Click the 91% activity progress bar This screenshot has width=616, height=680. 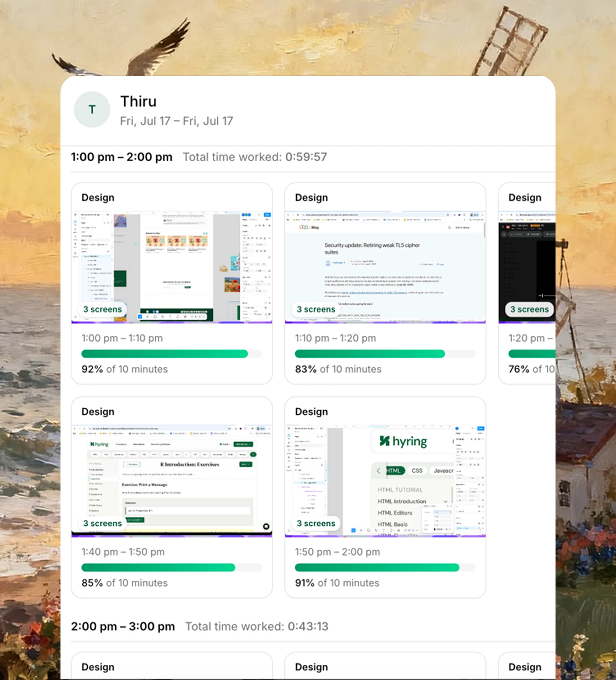(x=385, y=568)
